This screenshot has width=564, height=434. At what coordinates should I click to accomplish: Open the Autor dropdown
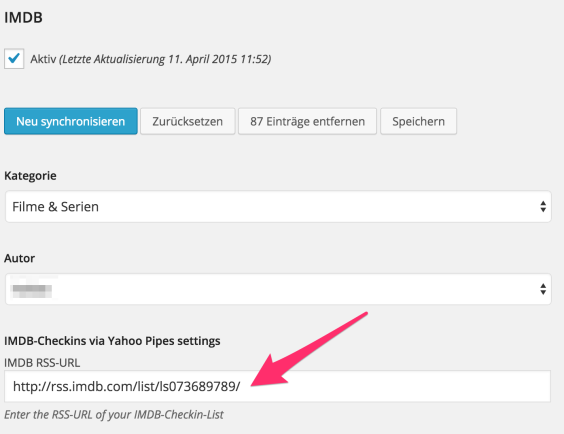(x=278, y=289)
